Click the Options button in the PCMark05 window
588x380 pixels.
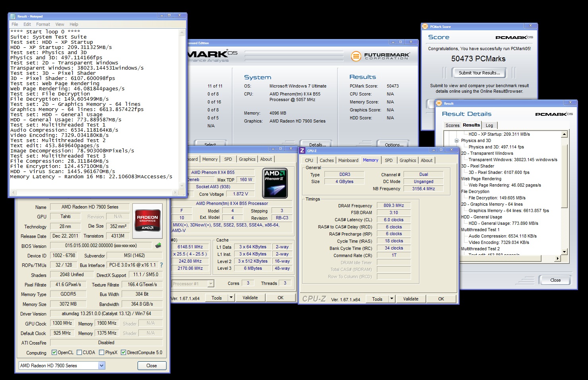(x=394, y=144)
